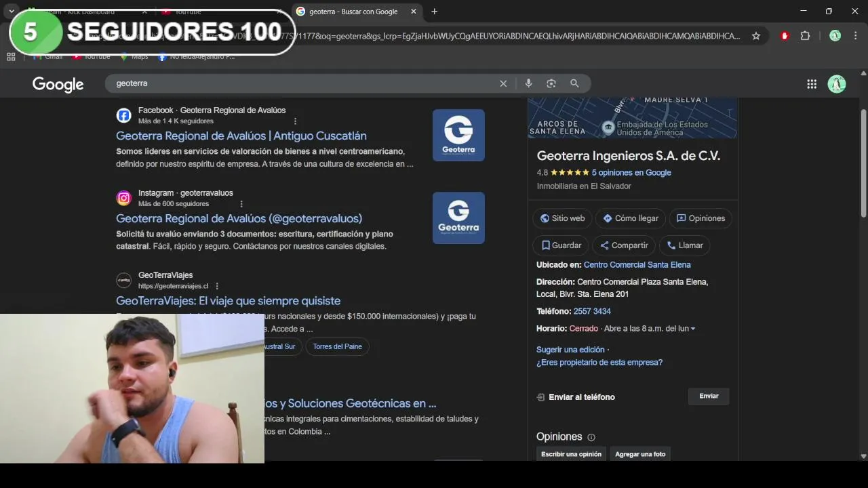The width and height of the screenshot is (868, 488).
Task: Open info icon next to Opiniones heading
Action: click(591, 437)
